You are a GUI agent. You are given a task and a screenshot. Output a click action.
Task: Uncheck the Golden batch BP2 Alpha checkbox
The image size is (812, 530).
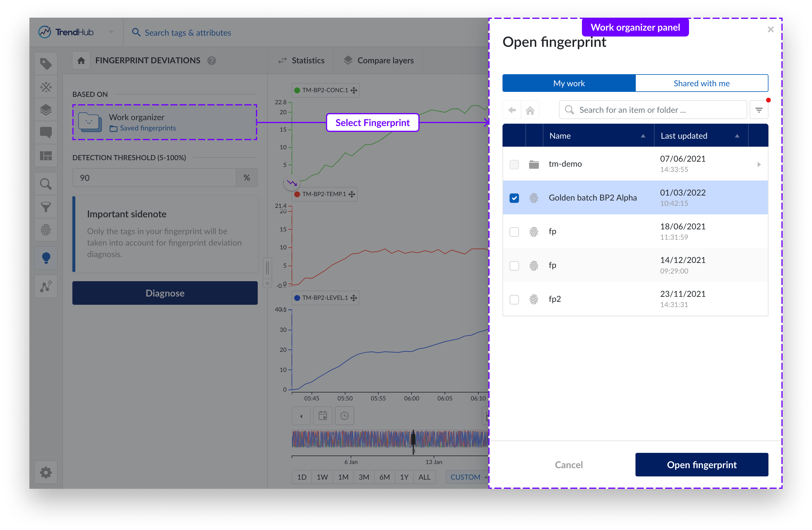coord(514,198)
